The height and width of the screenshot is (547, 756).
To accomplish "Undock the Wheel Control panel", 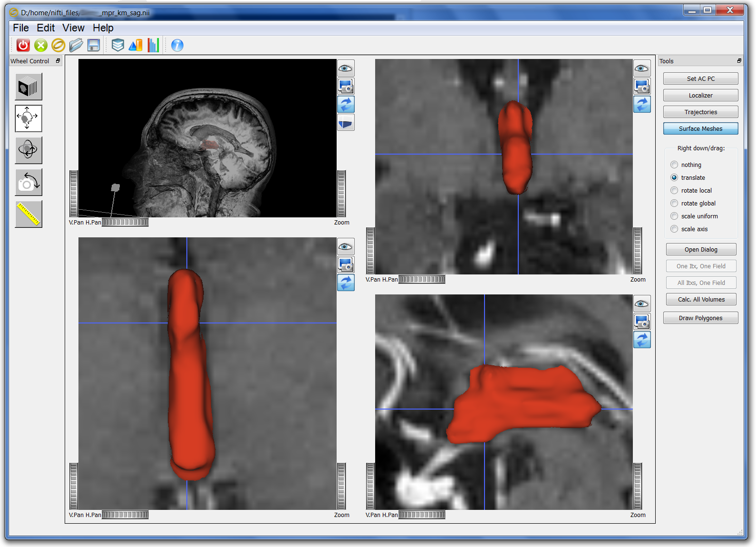I will click(x=58, y=61).
